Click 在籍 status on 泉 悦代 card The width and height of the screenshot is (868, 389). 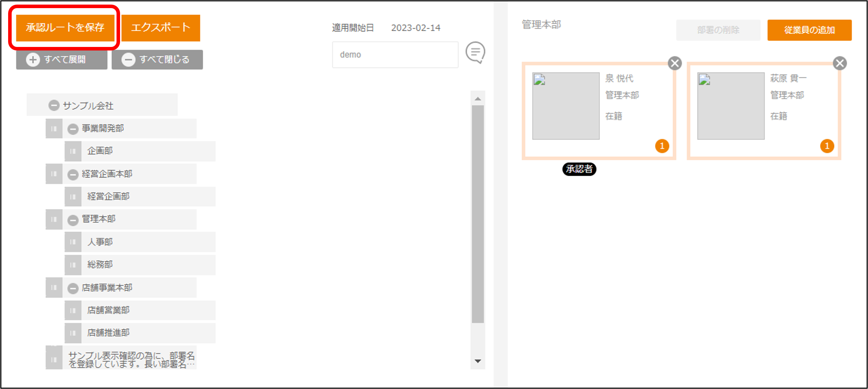[614, 116]
